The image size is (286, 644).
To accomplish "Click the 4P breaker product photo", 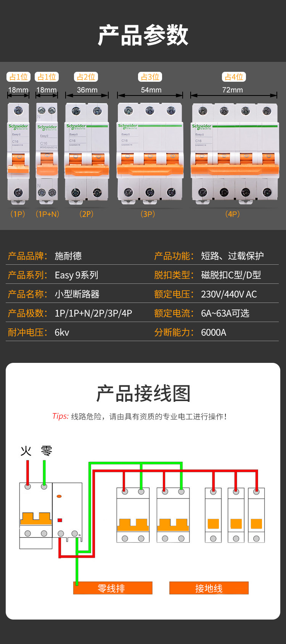I will pos(235,153).
